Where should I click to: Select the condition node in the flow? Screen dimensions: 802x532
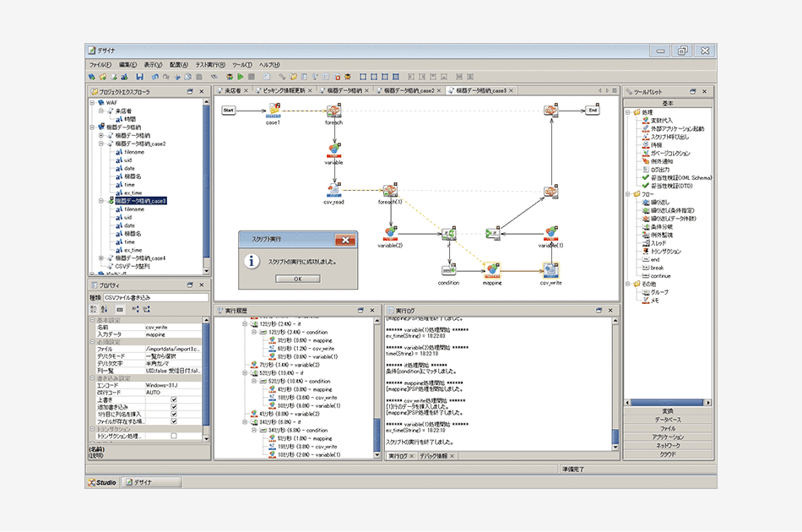point(449,270)
